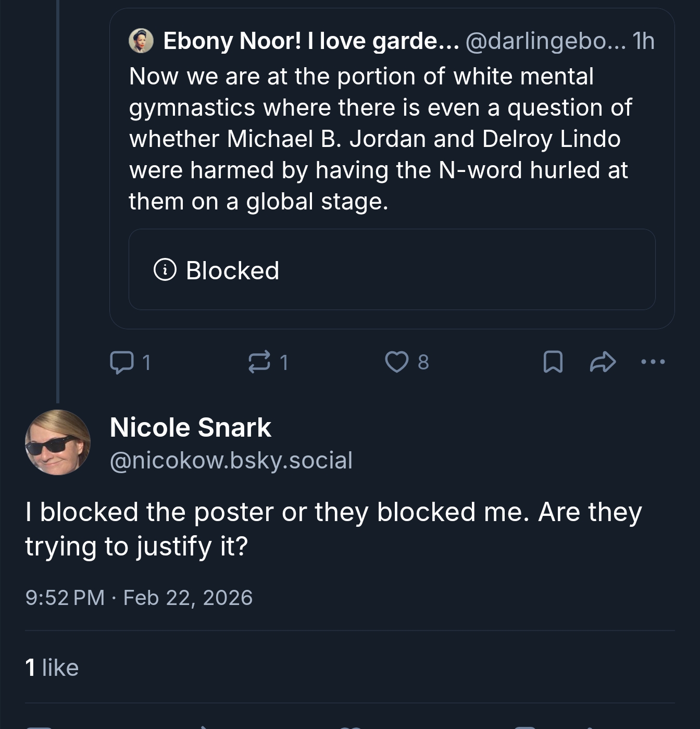Like the post with the heart icon
The width and height of the screenshot is (700, 729).
coord(396,362)
